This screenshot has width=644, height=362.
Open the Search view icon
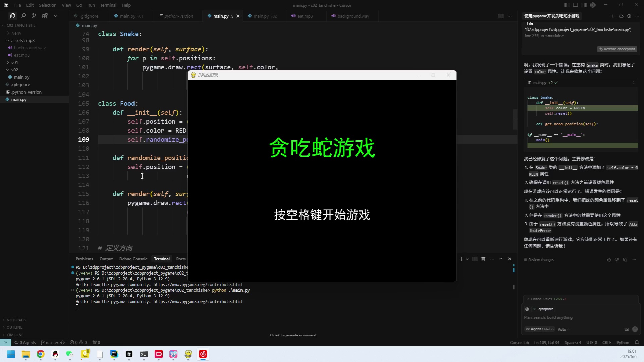click(x=23, y=16)
